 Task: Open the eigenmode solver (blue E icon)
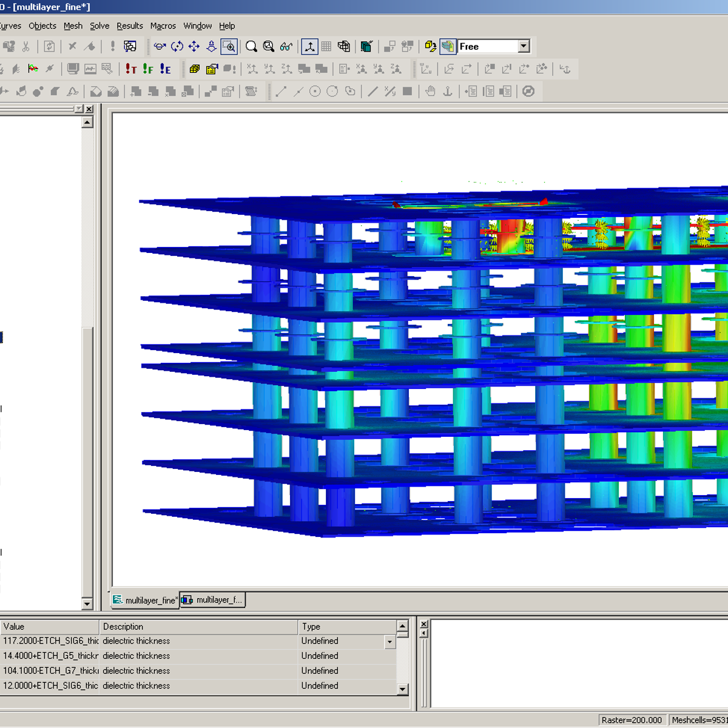tap(165, 69)
